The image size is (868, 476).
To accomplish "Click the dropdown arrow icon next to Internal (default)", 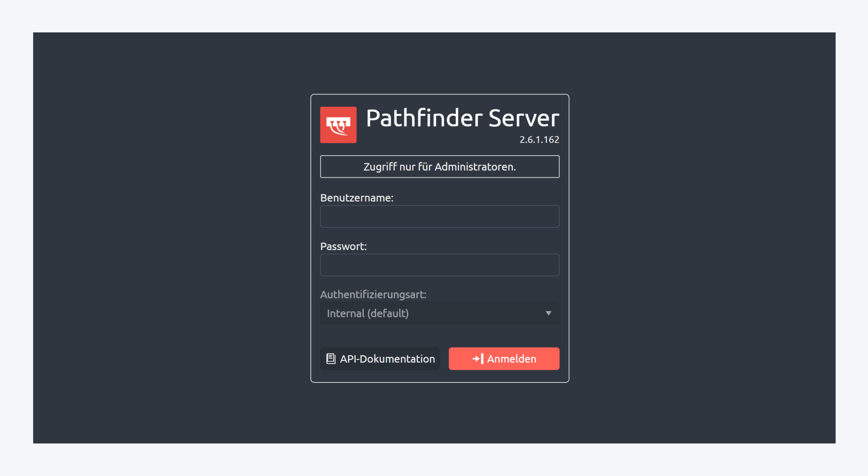I will pos(549,313).
